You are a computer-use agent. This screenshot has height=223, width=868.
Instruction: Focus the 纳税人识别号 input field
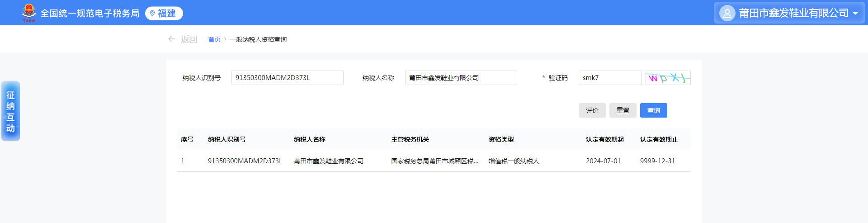pos(287,78)
